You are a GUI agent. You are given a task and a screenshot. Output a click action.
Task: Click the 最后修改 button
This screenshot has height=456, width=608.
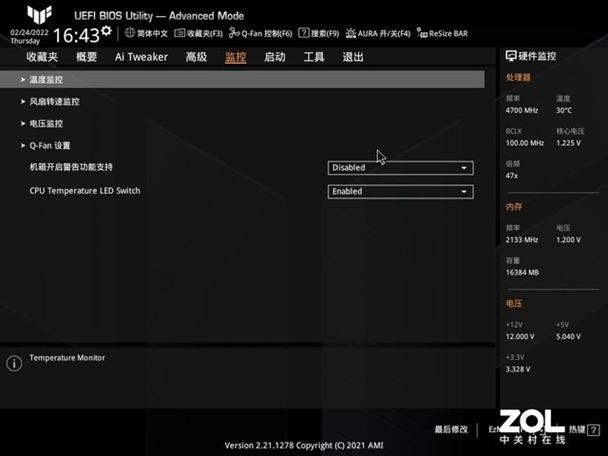(451, 430)
